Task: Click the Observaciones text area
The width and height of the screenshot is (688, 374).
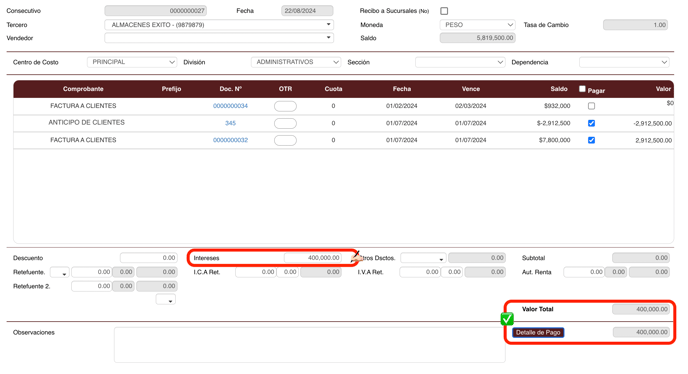Action: pos(310,345)
